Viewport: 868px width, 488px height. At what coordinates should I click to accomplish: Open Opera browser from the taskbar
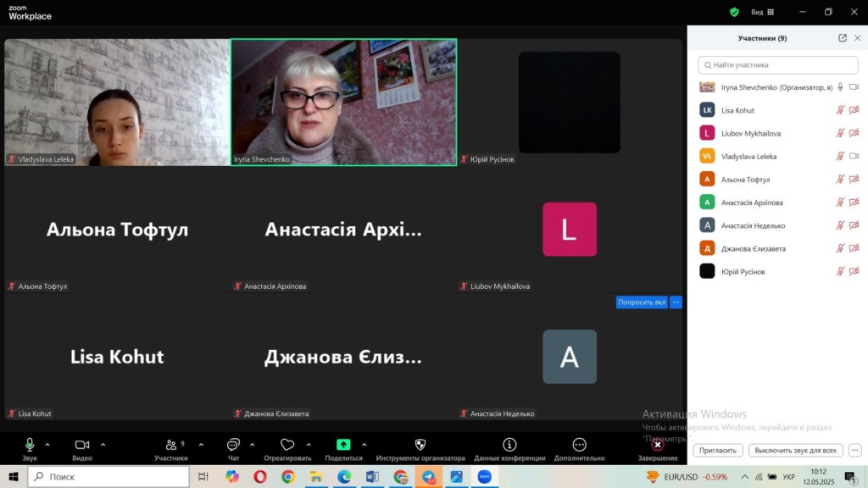point(260,476)
